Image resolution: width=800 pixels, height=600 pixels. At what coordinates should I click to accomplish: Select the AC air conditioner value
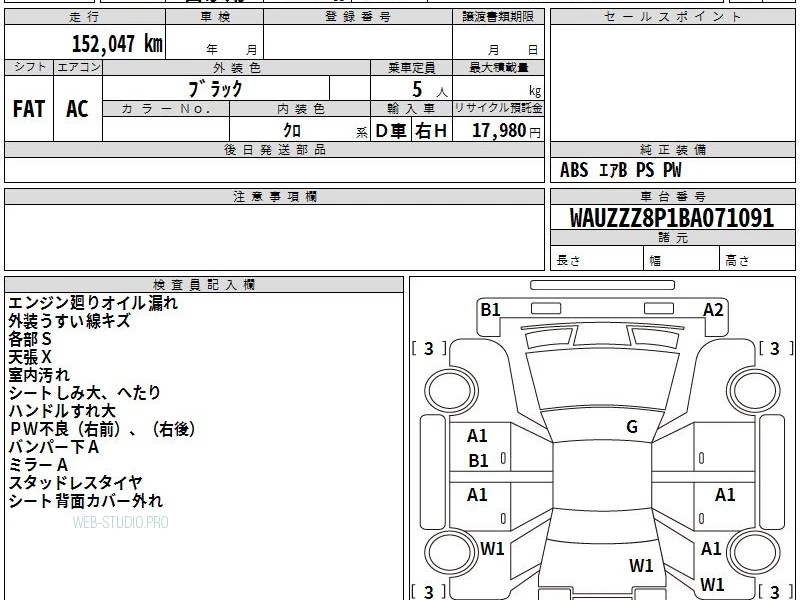click(78, 109)
